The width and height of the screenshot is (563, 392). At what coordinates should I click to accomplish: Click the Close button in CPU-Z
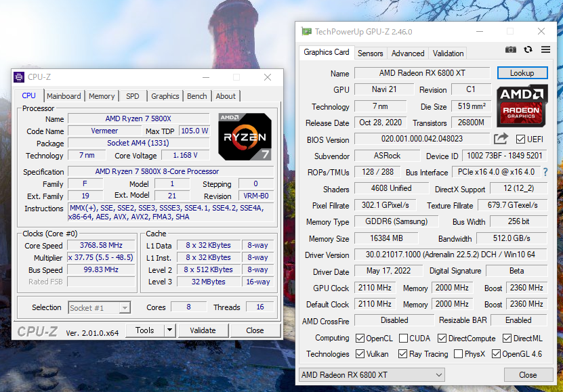click(255, 330)
